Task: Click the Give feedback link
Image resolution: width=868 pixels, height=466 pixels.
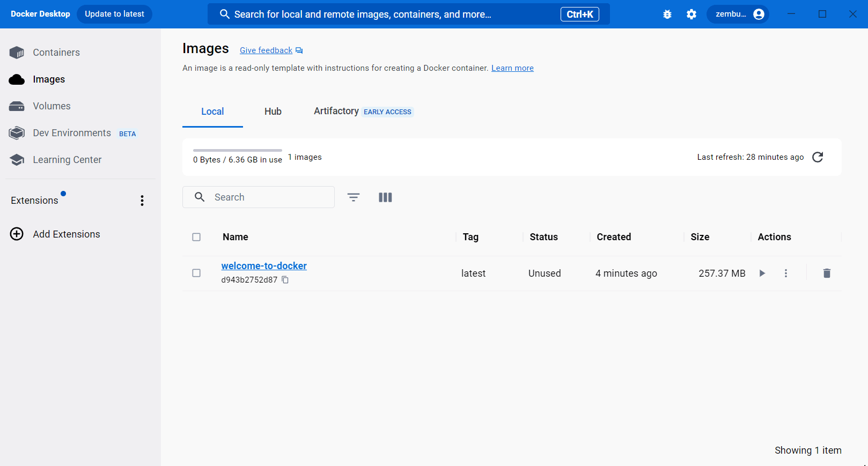Action: (x=266, y=50)
